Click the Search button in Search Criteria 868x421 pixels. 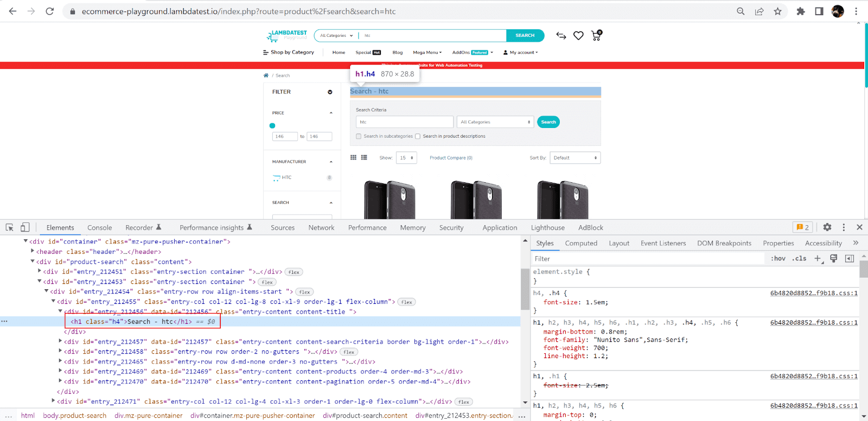click(548, 122)
